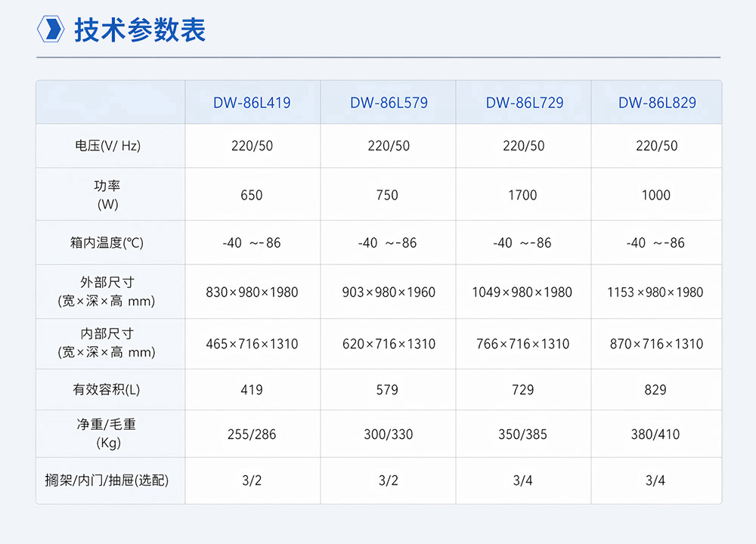
Task: Click the weight value 380/410
Action: pos(655,434)
